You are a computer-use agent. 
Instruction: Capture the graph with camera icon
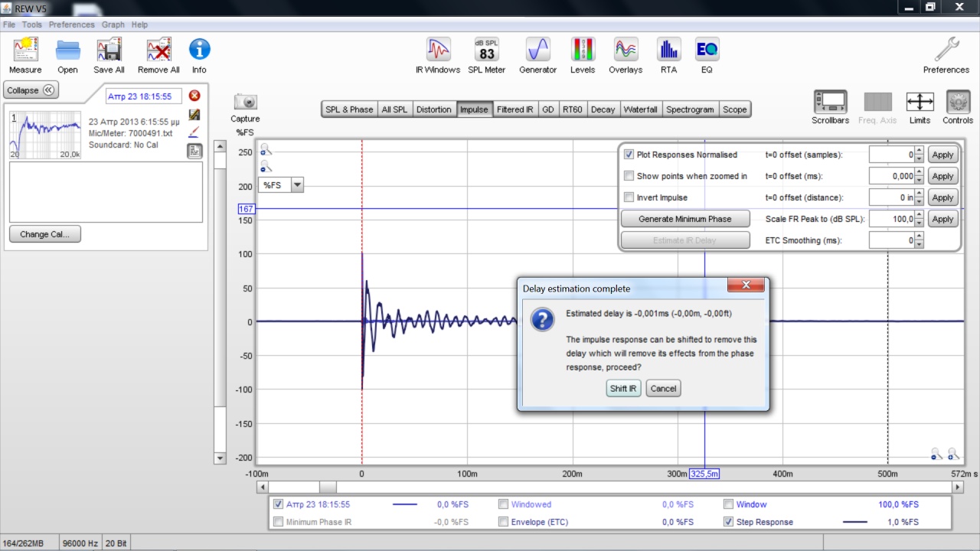(x=245, y=103)
